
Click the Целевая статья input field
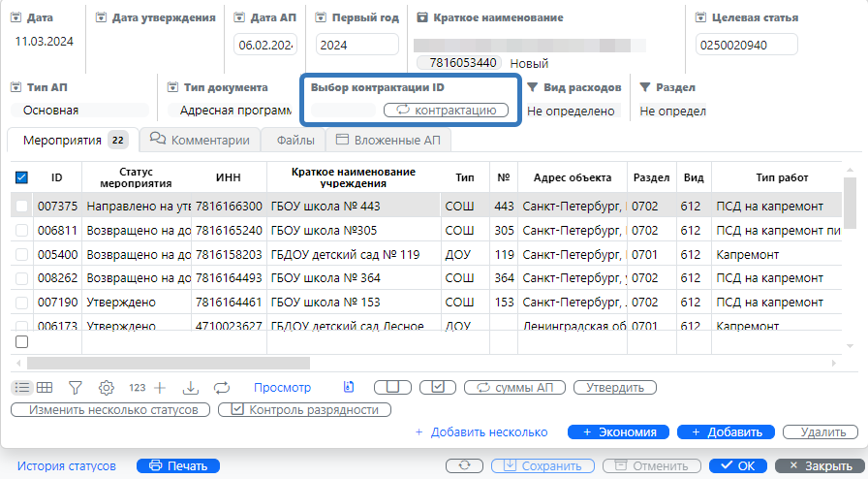tap(746, 45)
